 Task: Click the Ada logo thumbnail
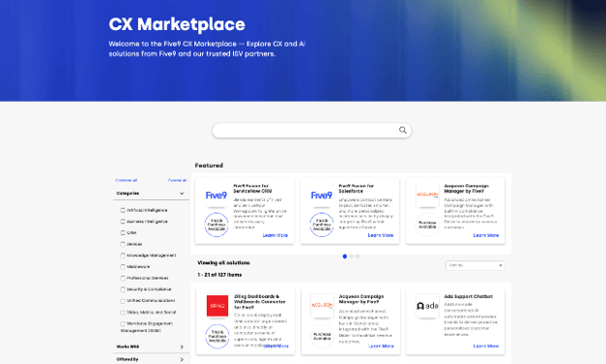tap(427, 306)
